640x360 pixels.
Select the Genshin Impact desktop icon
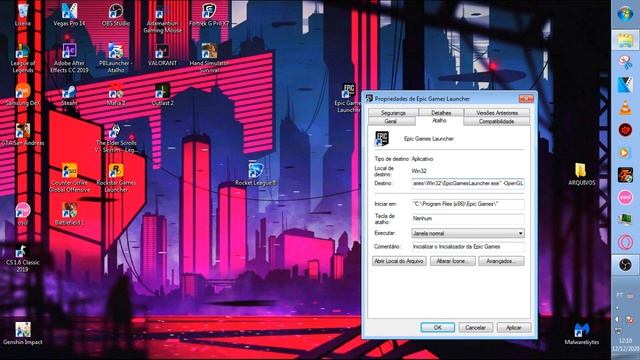point(22,333)
